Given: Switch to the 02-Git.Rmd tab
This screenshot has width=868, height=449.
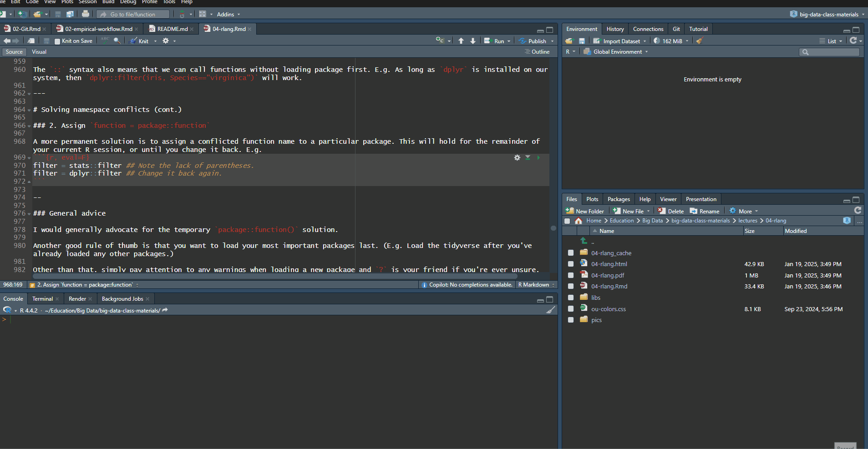Looking at the screenshot, I should (26, 29).
